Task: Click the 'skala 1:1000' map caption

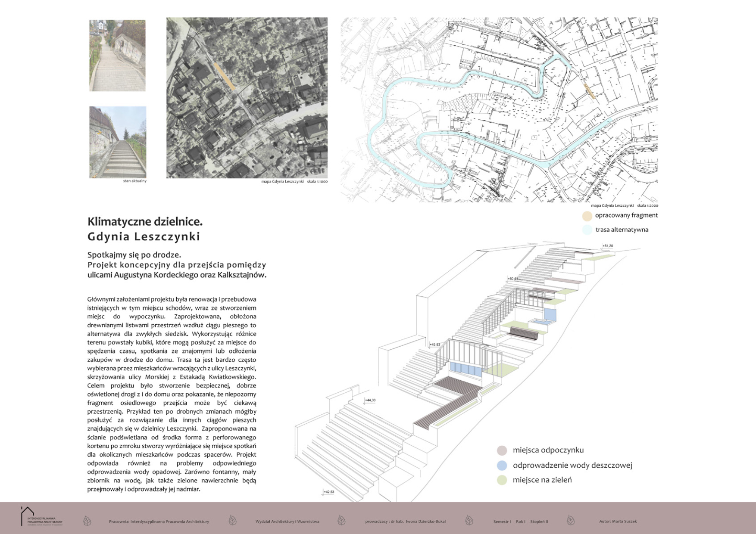Action: point(317,181)
